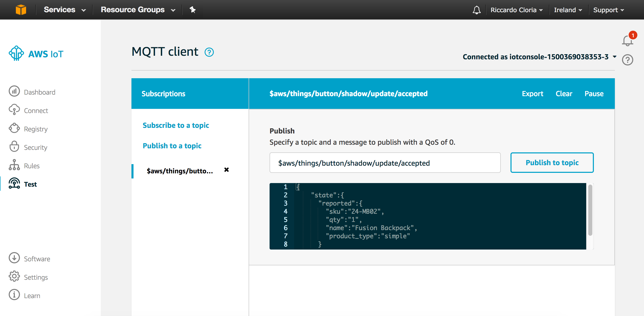Viewport: 644px width, 316px height.
Task: Remove the $aws/things/butto... subscription
Action: coord(226,170)
